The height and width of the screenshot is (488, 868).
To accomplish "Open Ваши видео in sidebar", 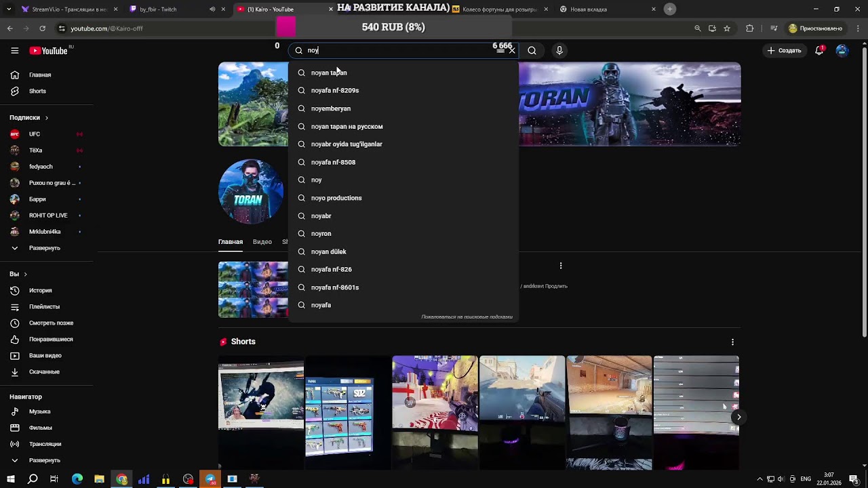I will pyautogui.click(x=46, y=355).
